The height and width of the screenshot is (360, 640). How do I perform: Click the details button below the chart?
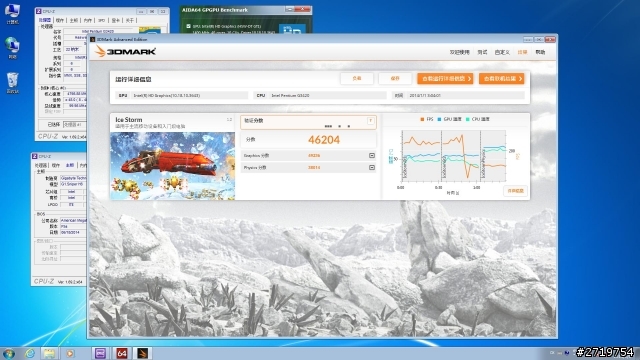click(516, 191)
